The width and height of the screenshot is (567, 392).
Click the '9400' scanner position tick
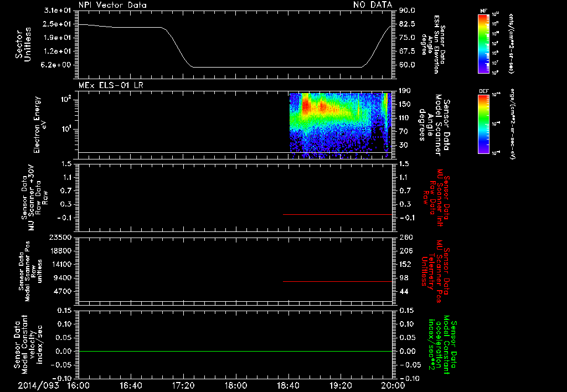pos(62,278)
